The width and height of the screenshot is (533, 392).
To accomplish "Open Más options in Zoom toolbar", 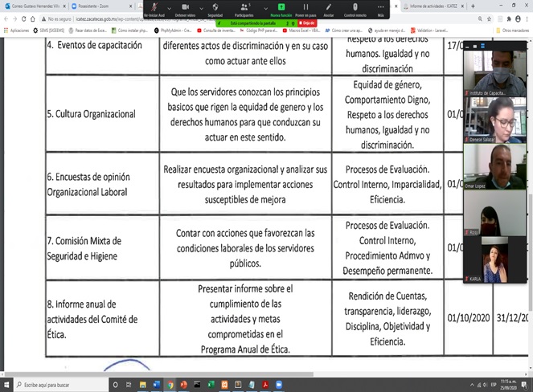I will click(x=381, y=9).
